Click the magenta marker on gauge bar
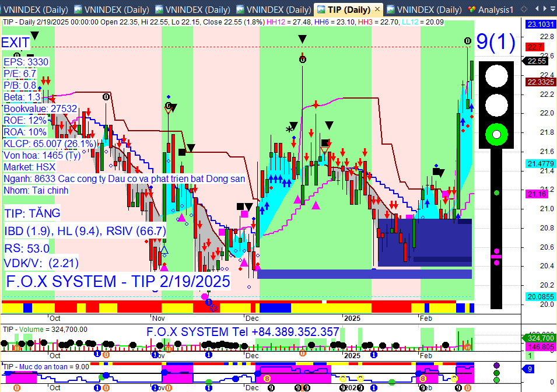 tap(496, 256)
